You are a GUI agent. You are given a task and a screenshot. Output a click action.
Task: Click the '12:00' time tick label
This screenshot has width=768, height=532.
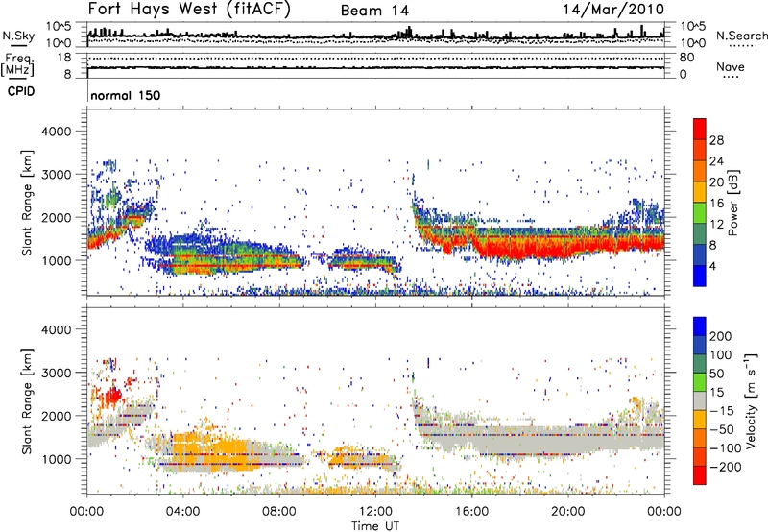coord(375,512)
